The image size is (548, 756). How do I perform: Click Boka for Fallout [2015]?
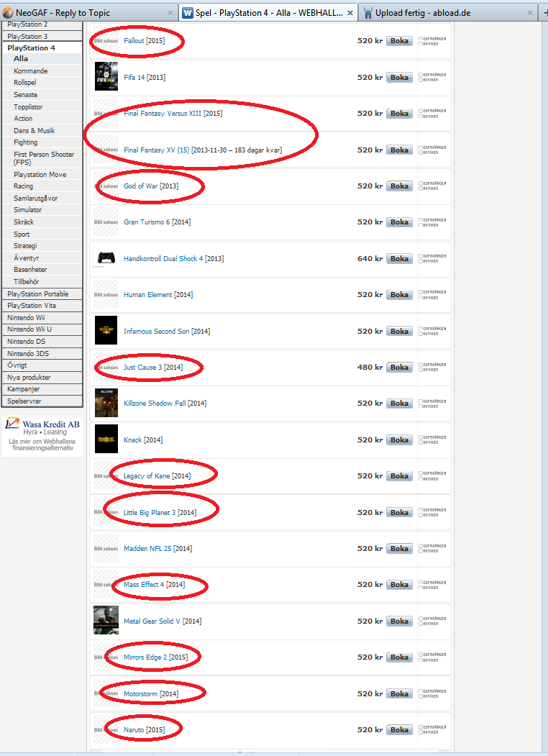pos(399,41)
